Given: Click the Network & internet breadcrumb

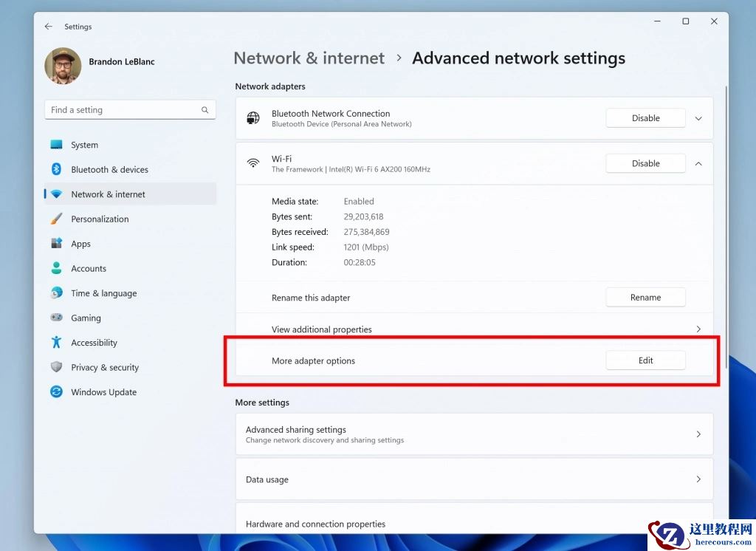Looking at the screenshot, I should (309, 58).
